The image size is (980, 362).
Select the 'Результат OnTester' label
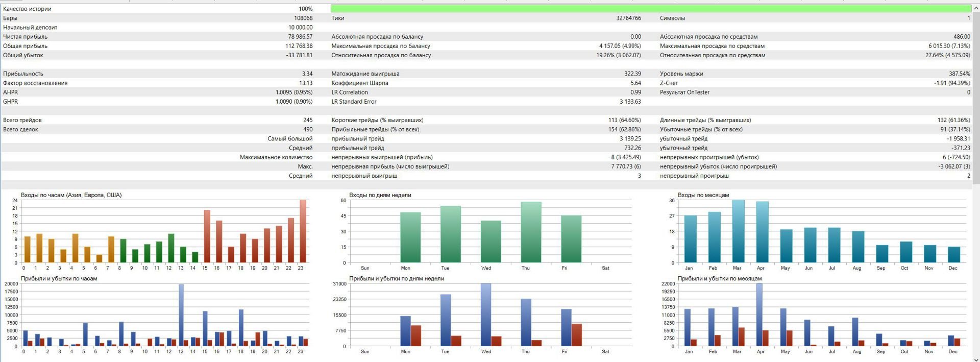point(684,92)
